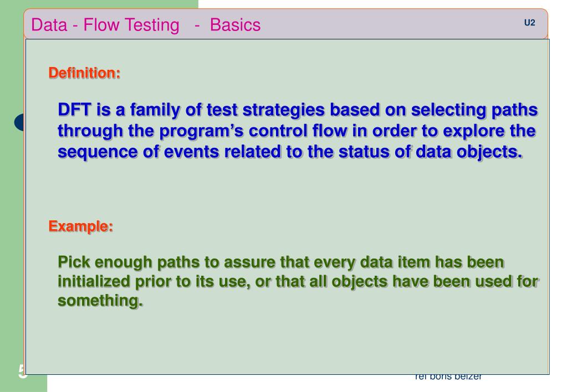The width and height of the screenshot is (567, 392).
Task: Click the U2 unit label
Action: point(529,23)
